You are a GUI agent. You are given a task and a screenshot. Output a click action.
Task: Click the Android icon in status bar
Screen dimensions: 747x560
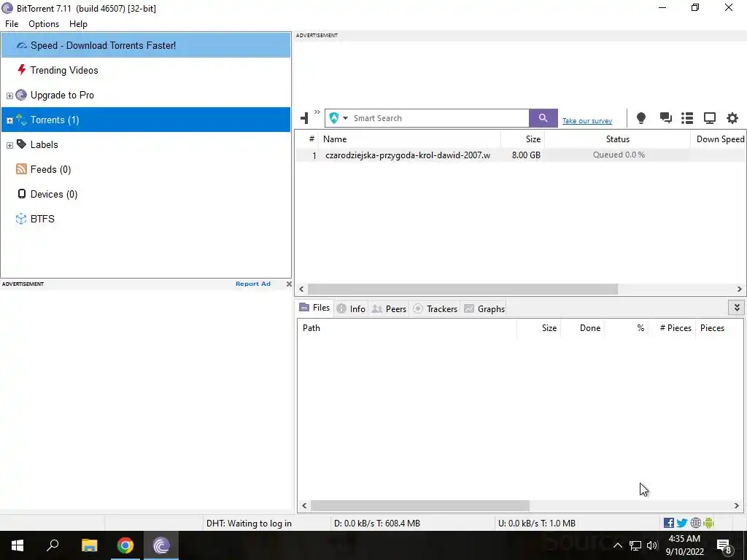pos(708,523)
